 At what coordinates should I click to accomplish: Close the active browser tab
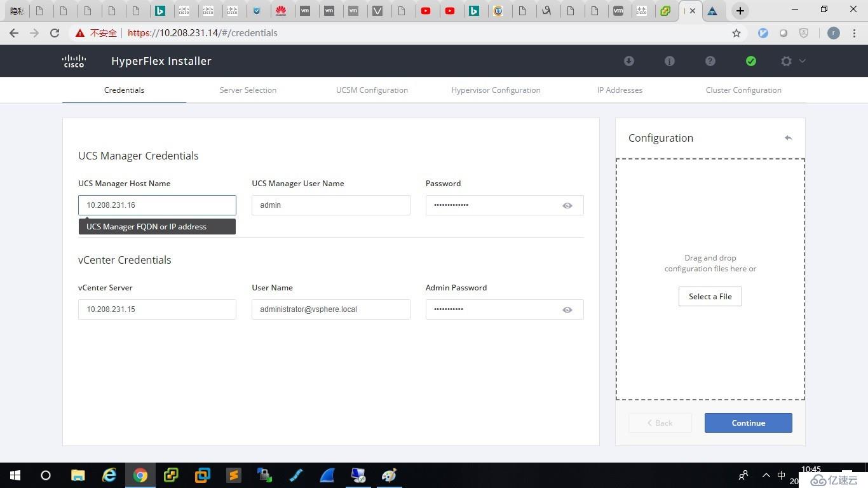pos(693,11)
